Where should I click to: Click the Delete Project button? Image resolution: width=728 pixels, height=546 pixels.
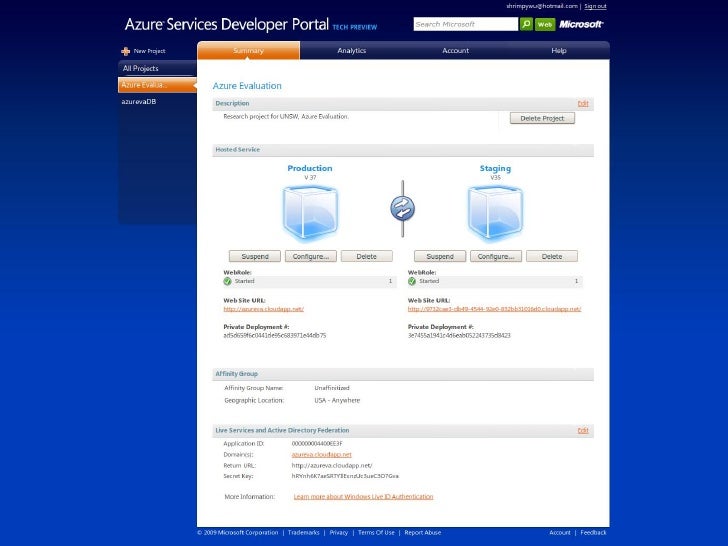542,118
